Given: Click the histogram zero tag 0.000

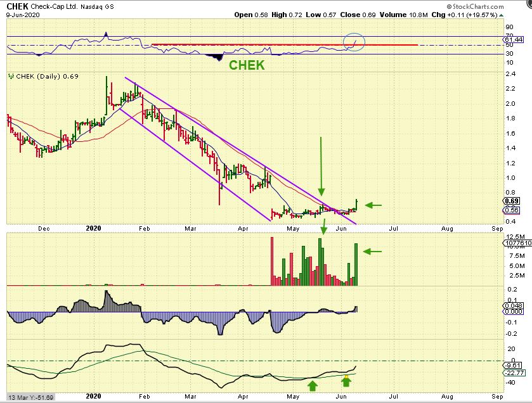Looking at the screenshot, I should tap(514, 312).
